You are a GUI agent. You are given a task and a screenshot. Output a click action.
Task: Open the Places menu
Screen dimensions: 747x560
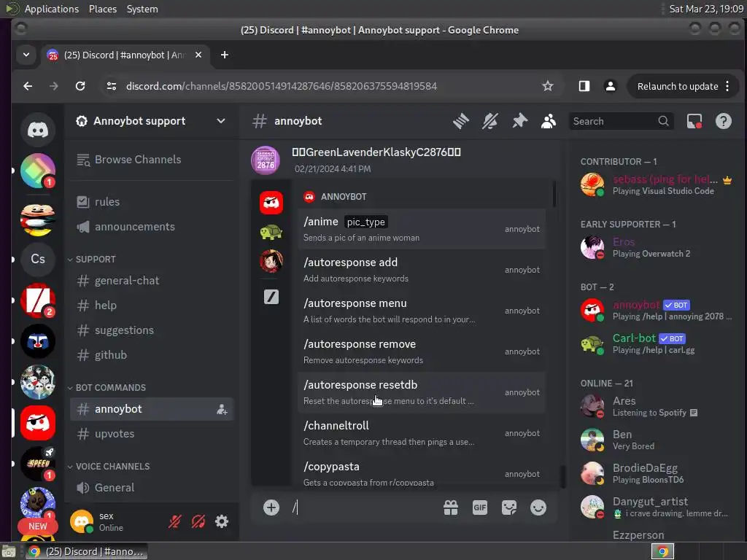103,9
